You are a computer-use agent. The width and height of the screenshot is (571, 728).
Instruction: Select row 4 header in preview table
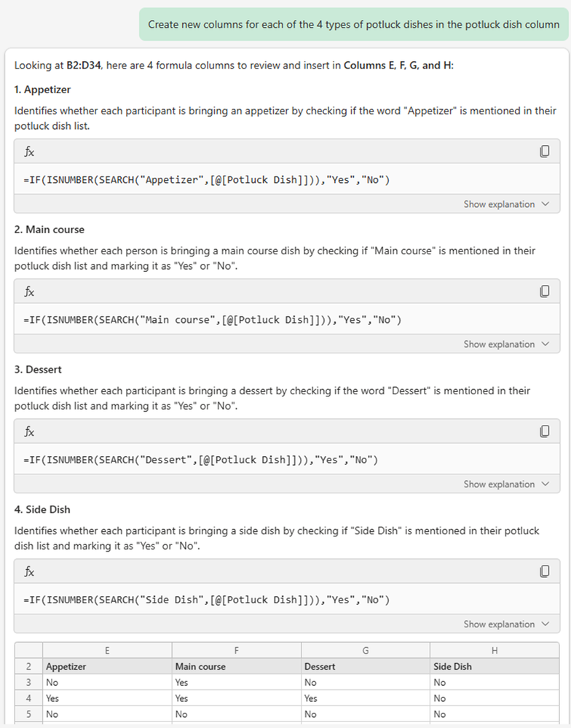coord(28,698)
